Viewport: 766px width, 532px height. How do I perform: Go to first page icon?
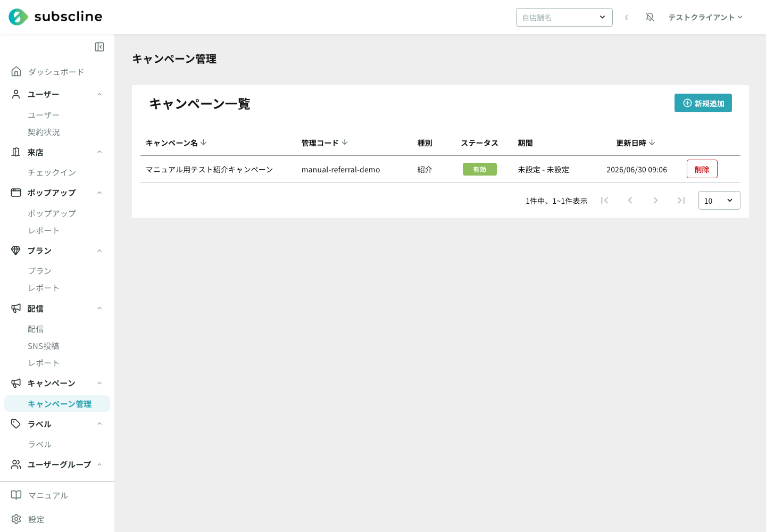point(604,201)
